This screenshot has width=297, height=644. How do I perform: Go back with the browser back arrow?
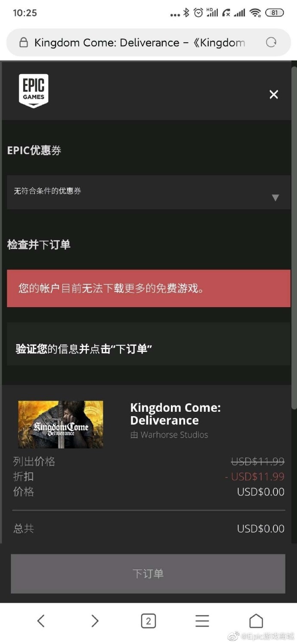click(x=41, y=621)
